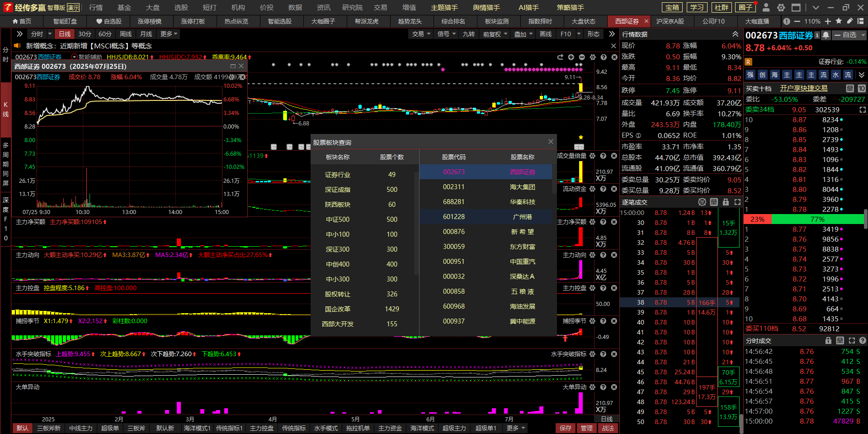Click the 创 tag icon
The height and width of the screenshot is (434, 868).
pos(762,75)
